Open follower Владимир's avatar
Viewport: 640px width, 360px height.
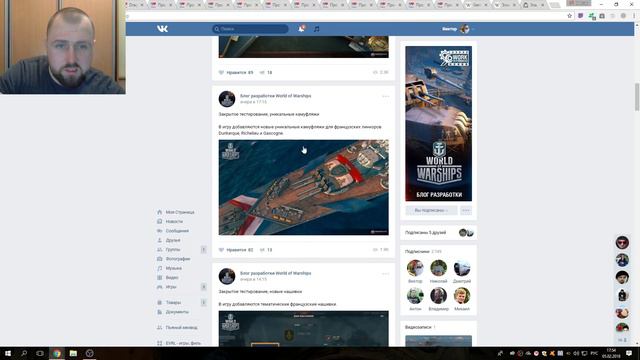click(x=438, y=296)
